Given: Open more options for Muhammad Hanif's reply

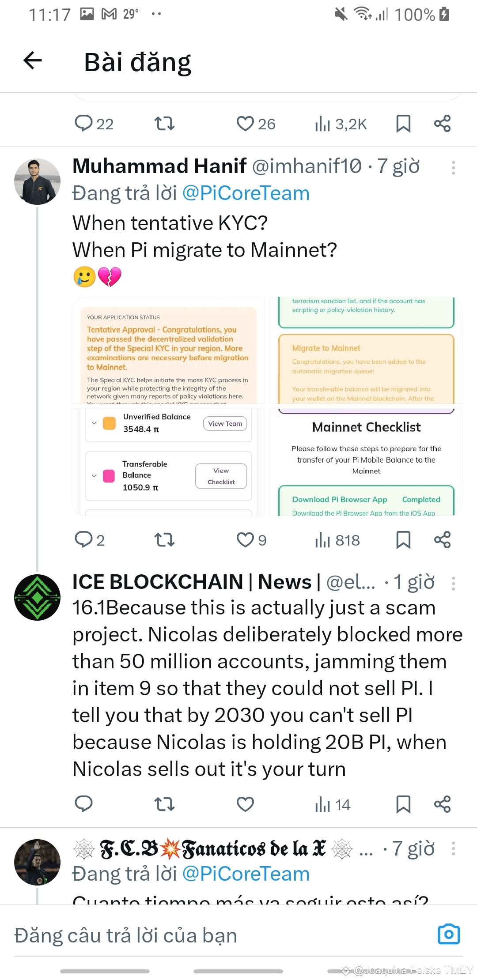Looking at the screenshot, I should tap(453, 168).
